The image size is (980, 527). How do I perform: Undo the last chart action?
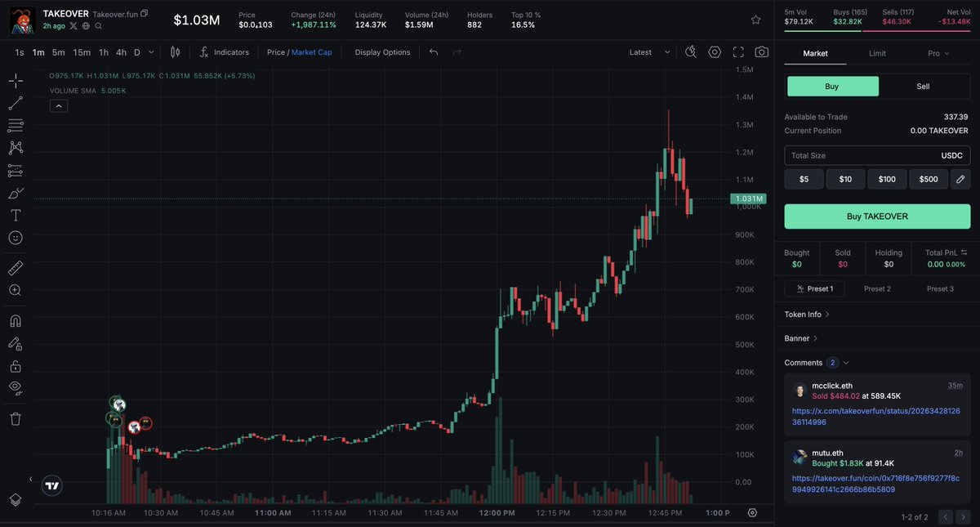pos(434,52)
